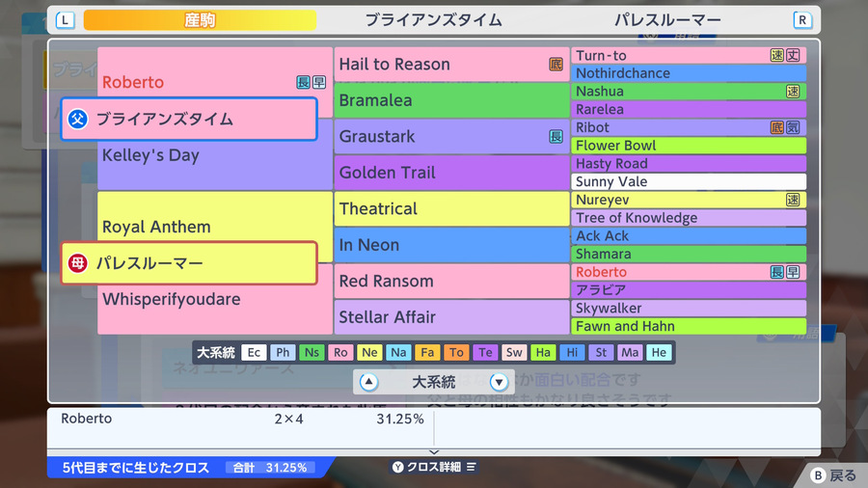Click the 底 trait icon on Hail to Reason
The image size is (868, 488).
[556, 65]
